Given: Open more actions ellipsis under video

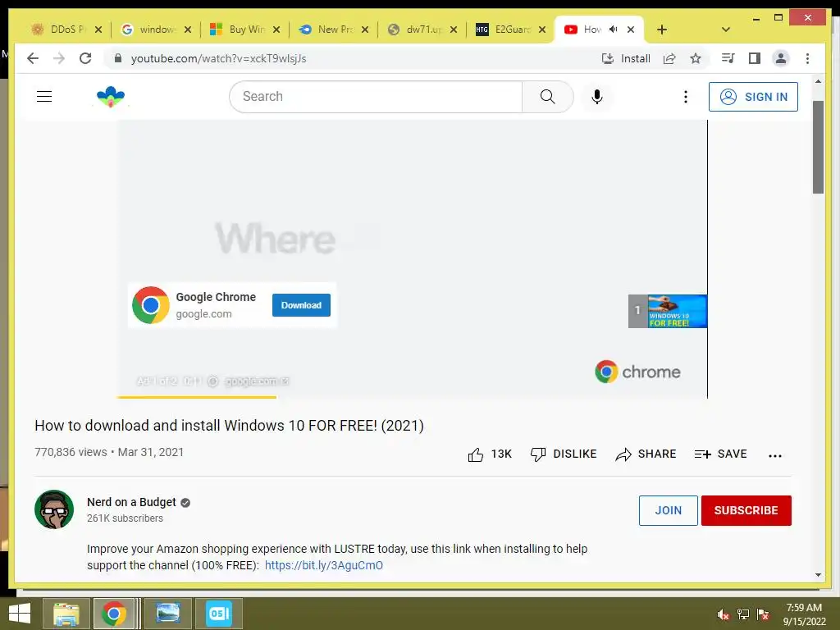Looking at the screenshot, I should pyautogui.click(x=774, y=456).
